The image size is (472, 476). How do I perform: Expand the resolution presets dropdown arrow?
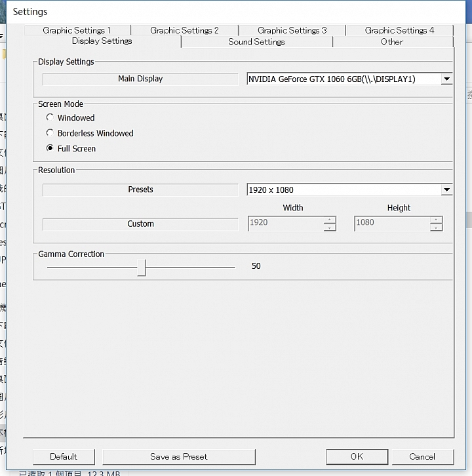click(x=446, y=189)
